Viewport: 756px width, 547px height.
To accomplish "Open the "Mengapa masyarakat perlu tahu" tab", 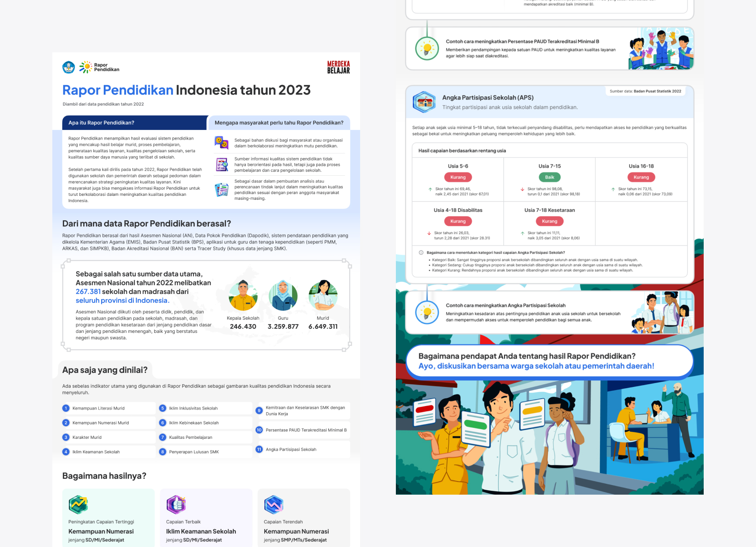I will click(279, 123).
